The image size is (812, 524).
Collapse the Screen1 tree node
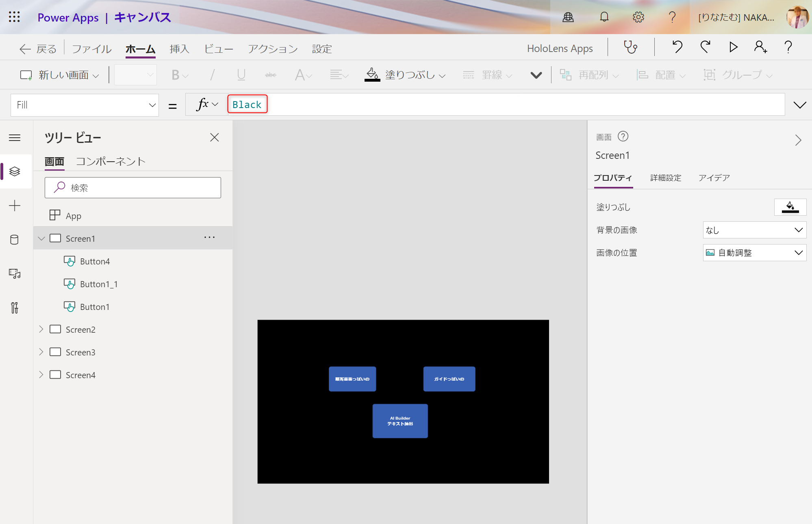tap(41, 238)
